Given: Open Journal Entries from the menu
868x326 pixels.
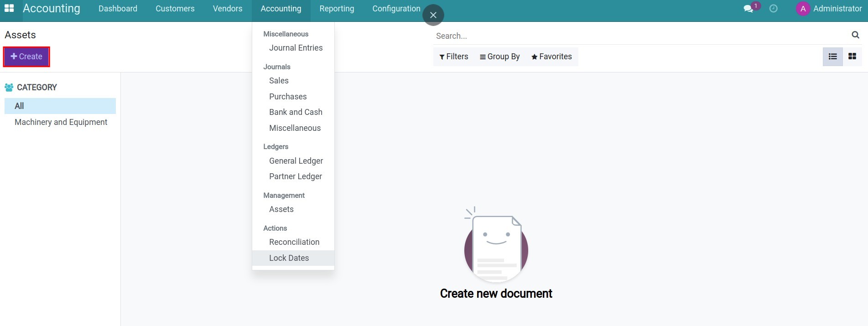Looking at the screenshot, I should [296, 48].
